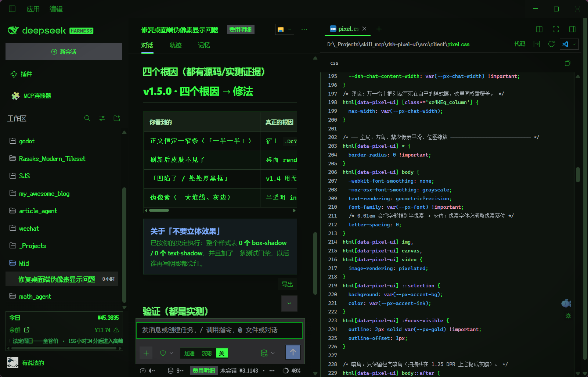
Task: Click the plus attachment button in composer
Action: click(146, 353)
